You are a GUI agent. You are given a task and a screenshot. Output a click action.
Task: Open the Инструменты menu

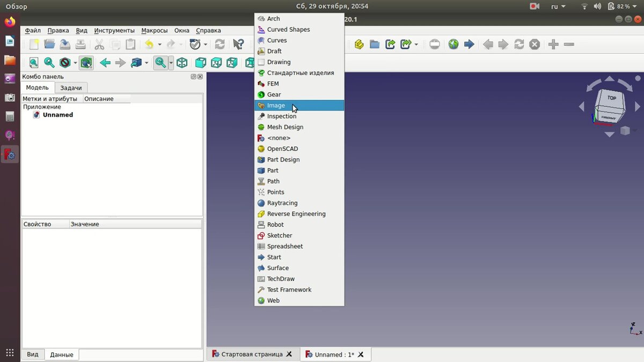pyautogui.click(x=114, y=31)
